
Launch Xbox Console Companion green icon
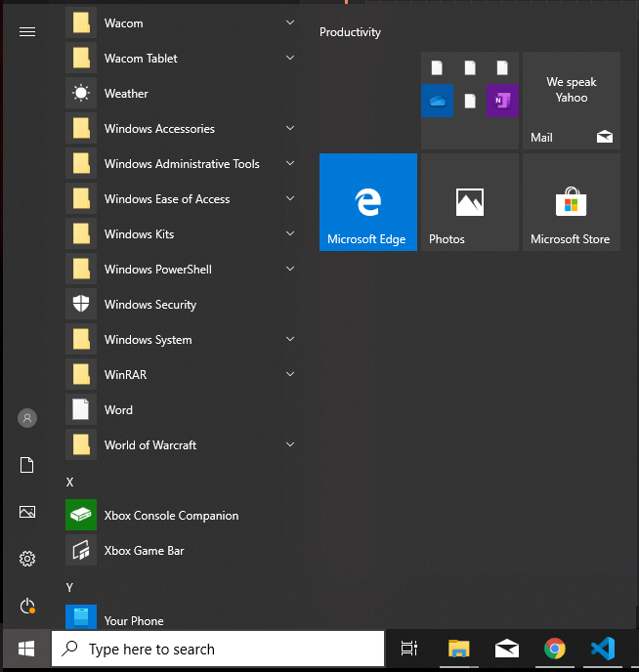(x=81, y=515)
